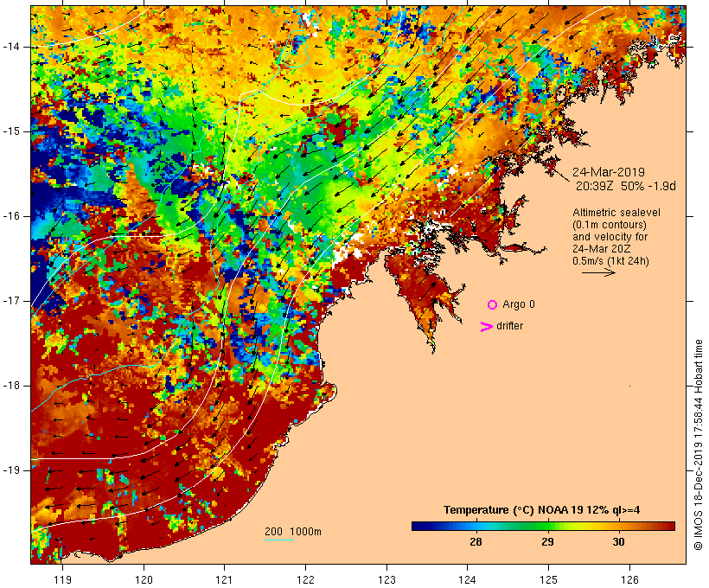Click the -17 latitude axis label
This screenshot has width=709, height=588.
[x=11, y=301]
